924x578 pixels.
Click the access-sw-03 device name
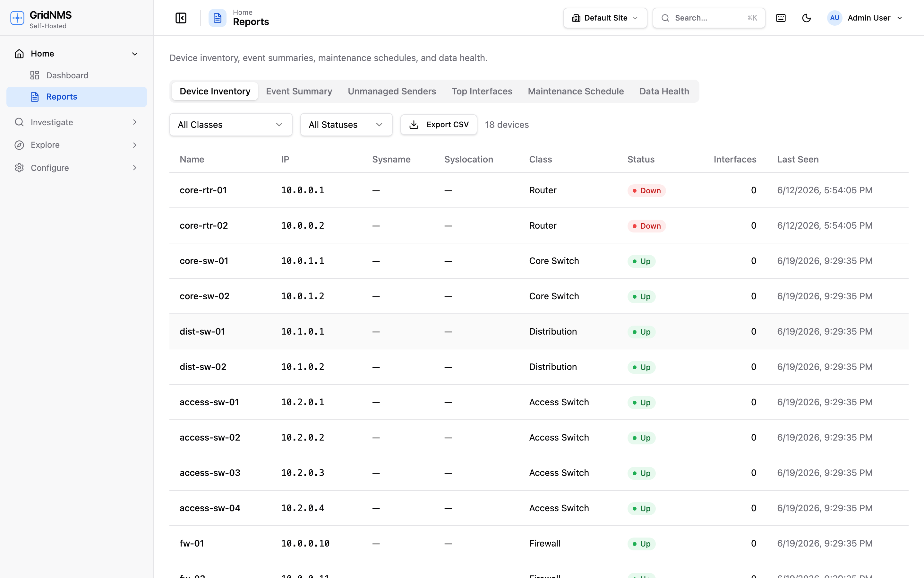coord(210,473)
